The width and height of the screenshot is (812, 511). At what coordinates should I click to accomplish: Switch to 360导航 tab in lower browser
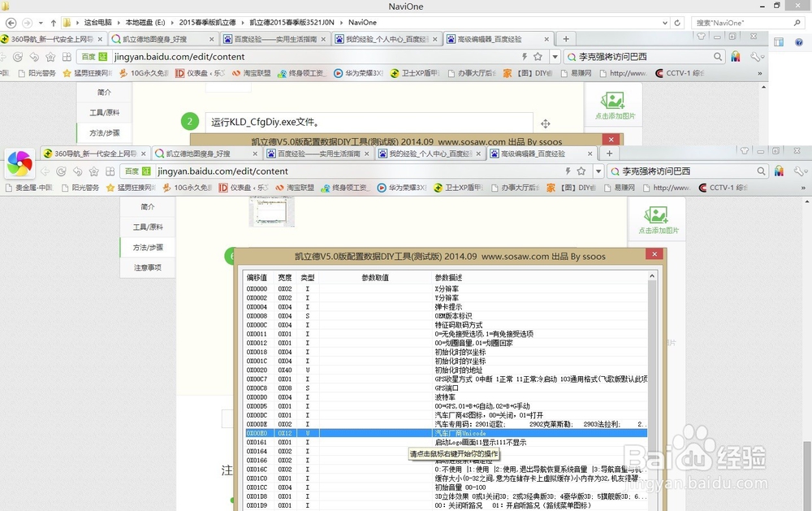(95, 154)
